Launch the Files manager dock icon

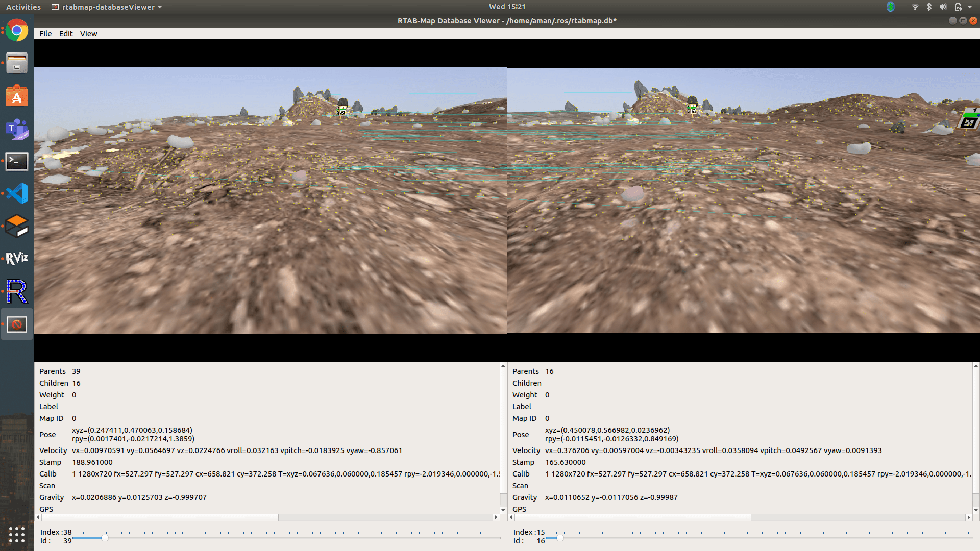(x=17, y=63)
